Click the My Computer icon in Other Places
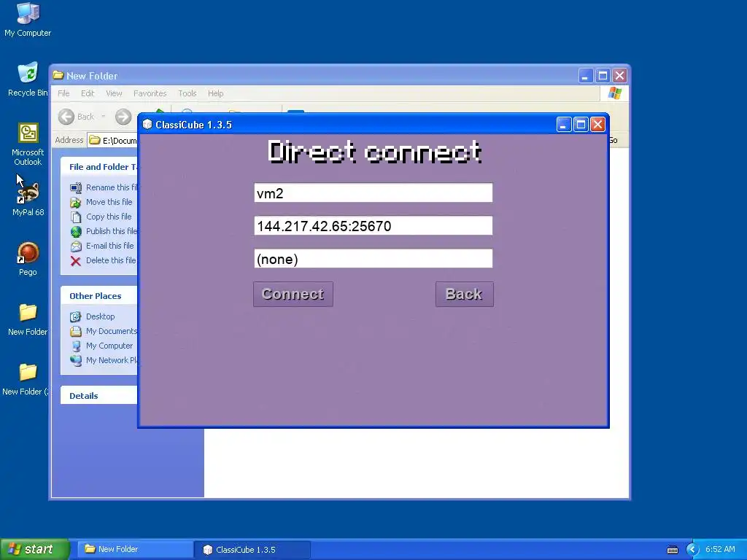Image resolution: width=747 pixels, height=560 pixels. (76, 346)
